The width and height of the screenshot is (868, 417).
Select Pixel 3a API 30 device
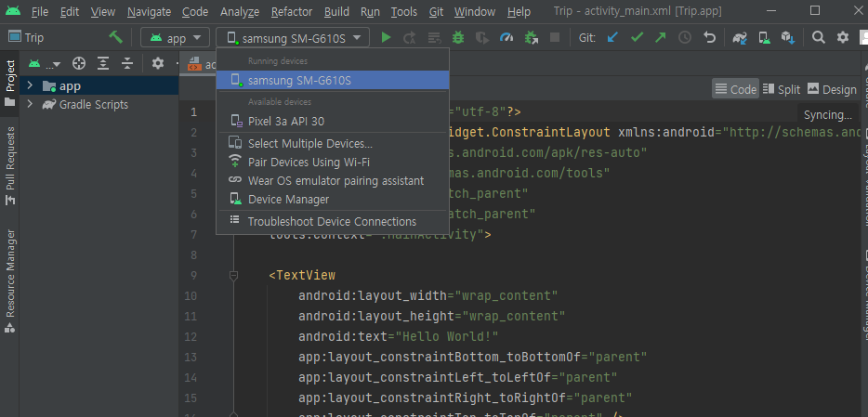(x=333, y=121)
